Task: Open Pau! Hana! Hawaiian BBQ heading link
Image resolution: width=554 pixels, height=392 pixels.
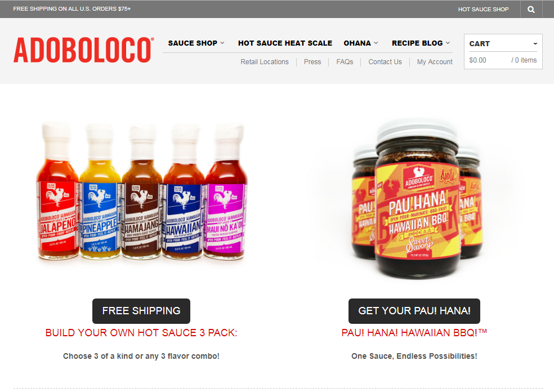Action: [x=414, y=333]
